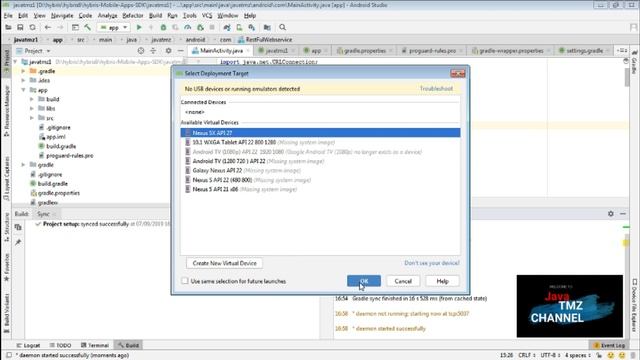The height and width of the screenshot is (360, 640).
Task: Click the collapse-all icon in Project panel
Action: point(153,51)
